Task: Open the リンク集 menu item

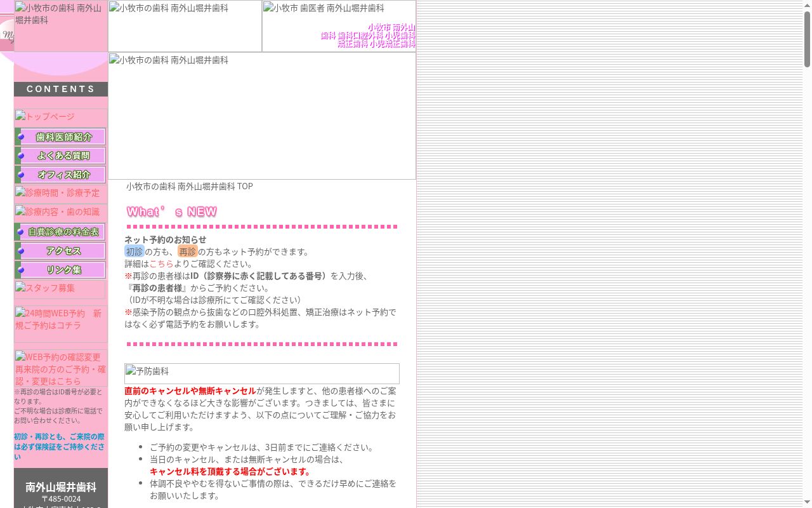Action: 60,270
